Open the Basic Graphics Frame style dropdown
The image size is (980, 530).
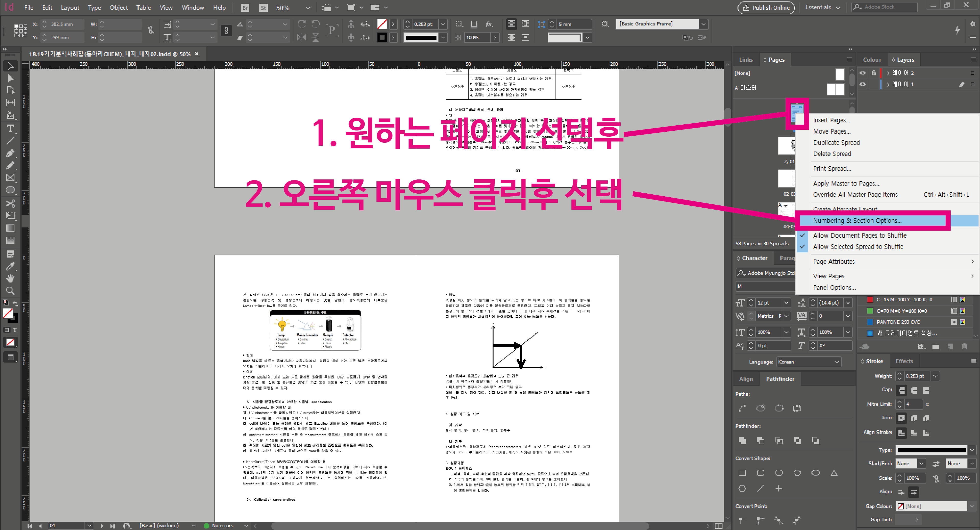tap(703, 24)
